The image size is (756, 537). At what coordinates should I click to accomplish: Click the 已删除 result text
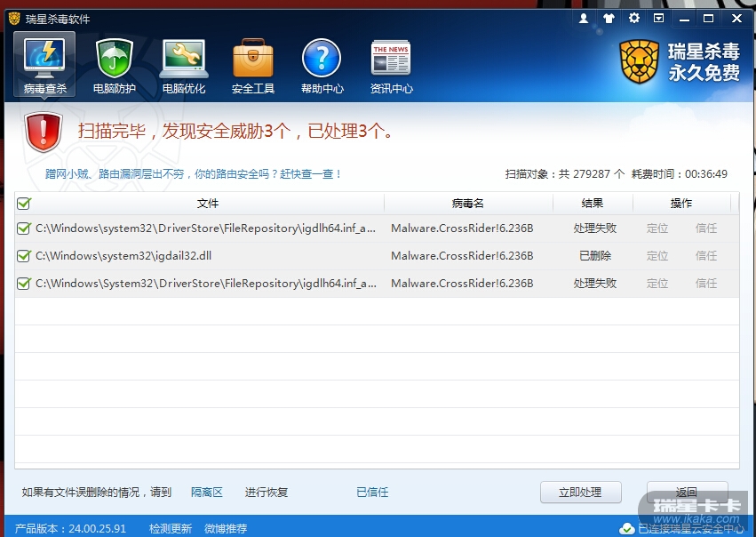[x=595, y=256]
